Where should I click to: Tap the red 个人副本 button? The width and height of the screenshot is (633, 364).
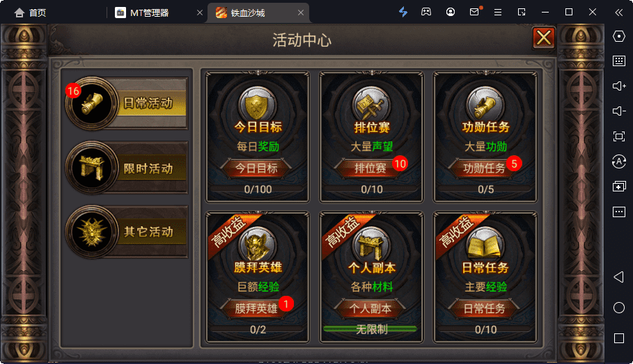tap(370, 308)
